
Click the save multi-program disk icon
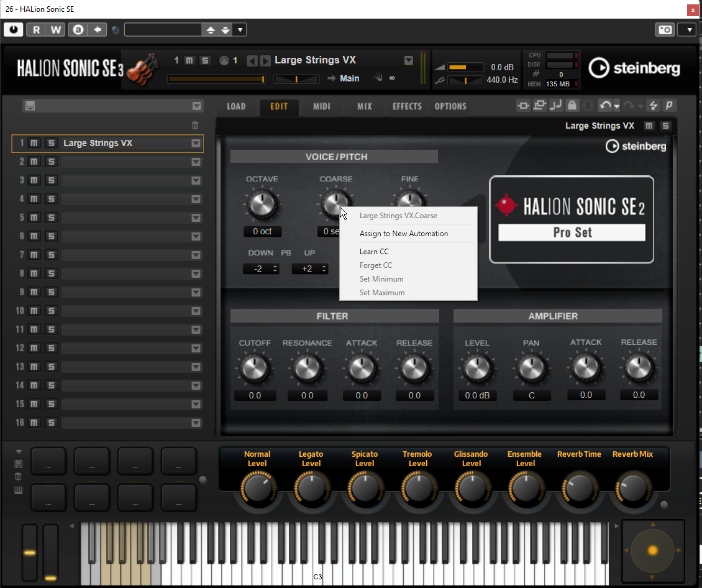(x=30, y=106)
